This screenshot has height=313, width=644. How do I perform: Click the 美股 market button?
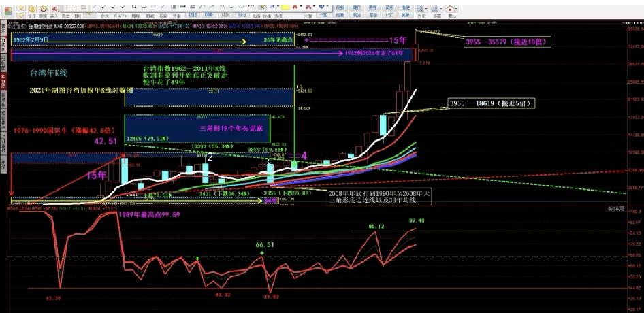point(405,15)
